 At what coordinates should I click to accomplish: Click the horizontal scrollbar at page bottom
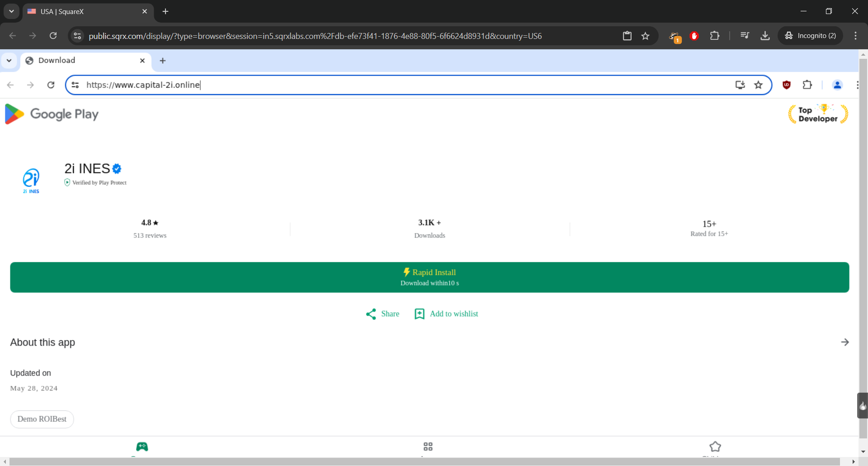425,461
